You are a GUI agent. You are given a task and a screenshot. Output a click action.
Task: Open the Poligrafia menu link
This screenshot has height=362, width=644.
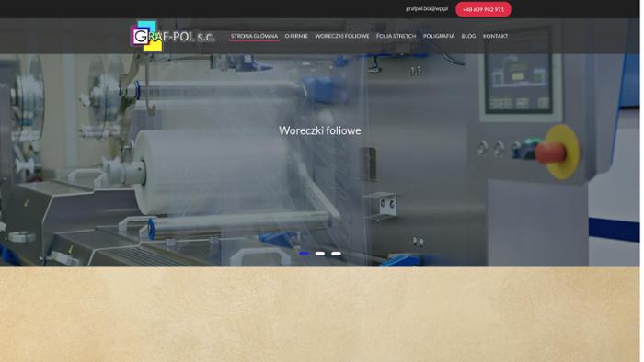(439, 36)
